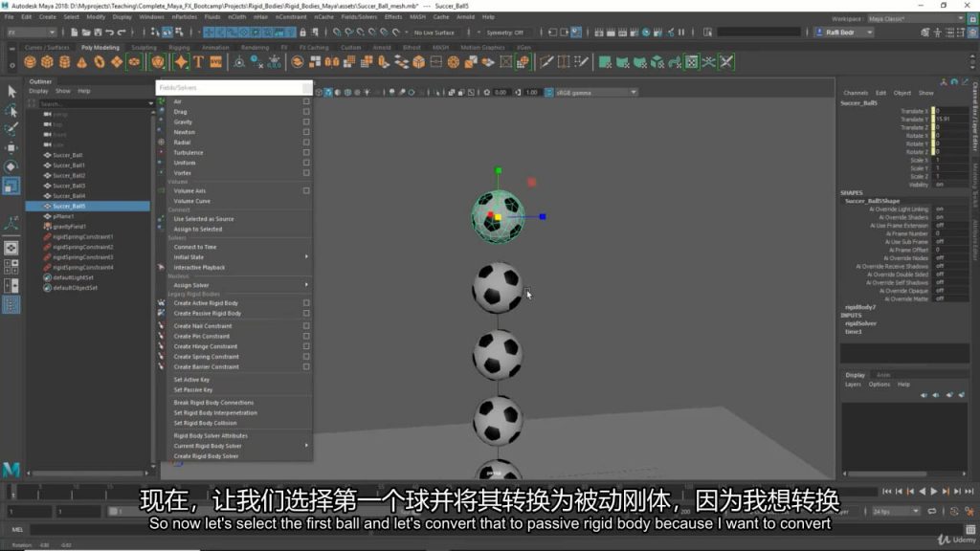Viewport: 980px width, 551px height.
Task: Open the Turbulence option box
Action: (306, 152)
